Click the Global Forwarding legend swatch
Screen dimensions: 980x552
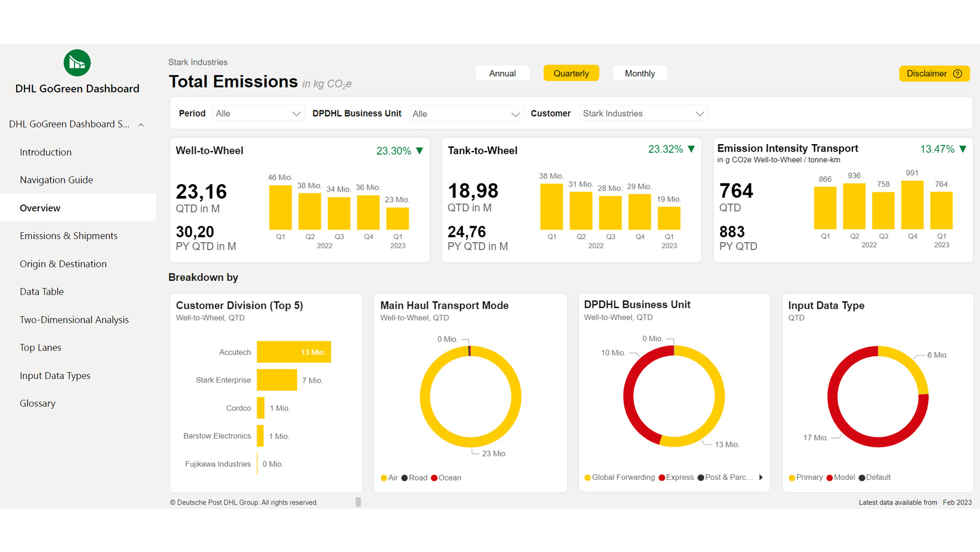587,477
